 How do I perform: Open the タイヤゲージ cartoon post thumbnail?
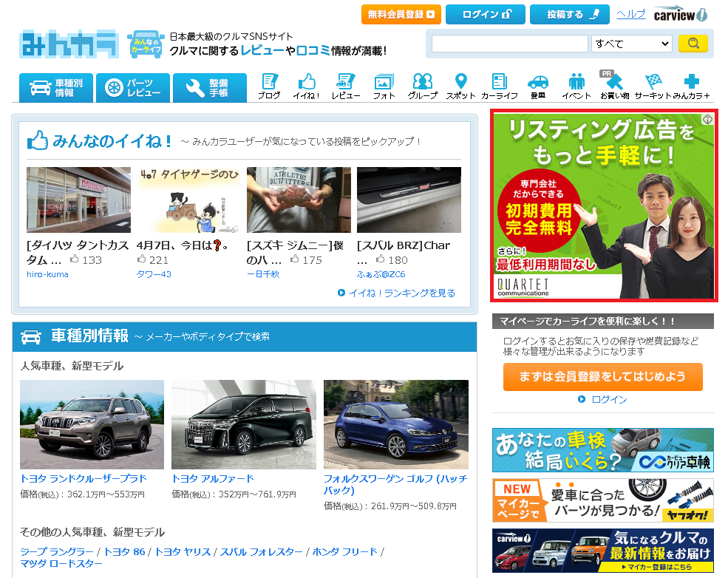click(x=188, y=200)
